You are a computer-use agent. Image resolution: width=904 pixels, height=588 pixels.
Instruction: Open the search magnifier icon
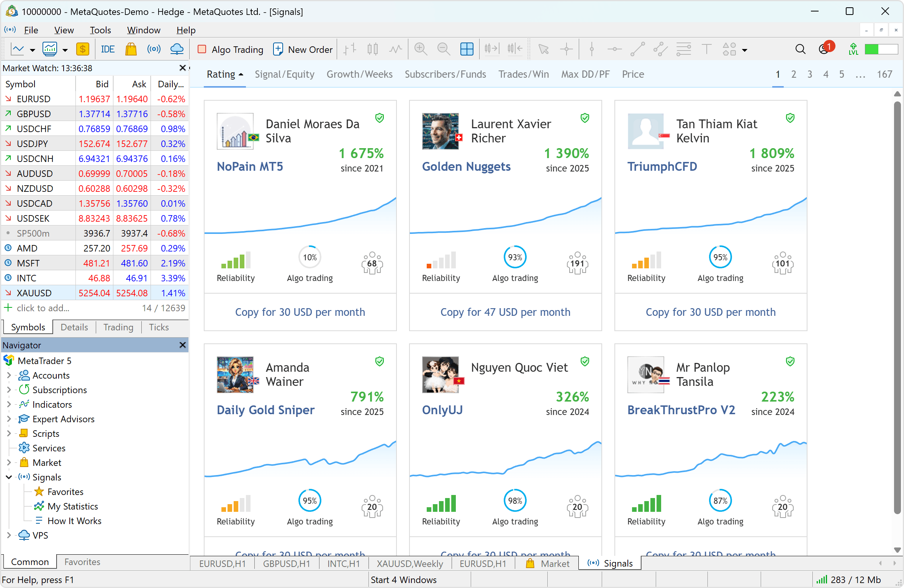[x=800, y=49]
